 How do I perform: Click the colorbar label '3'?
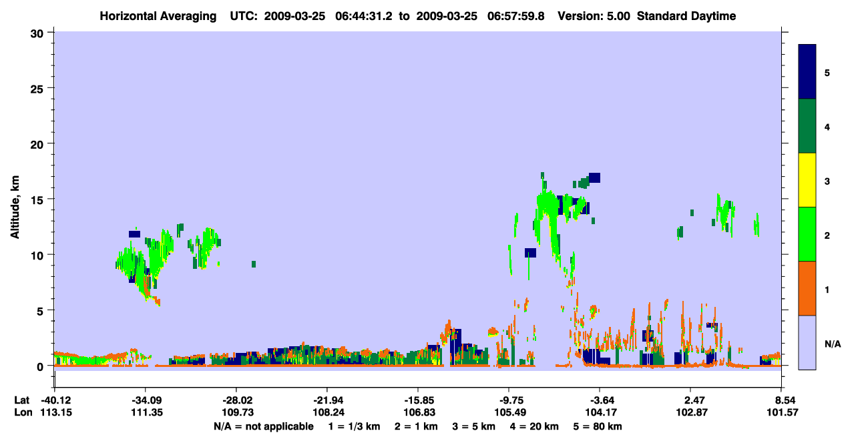[827, 180]
